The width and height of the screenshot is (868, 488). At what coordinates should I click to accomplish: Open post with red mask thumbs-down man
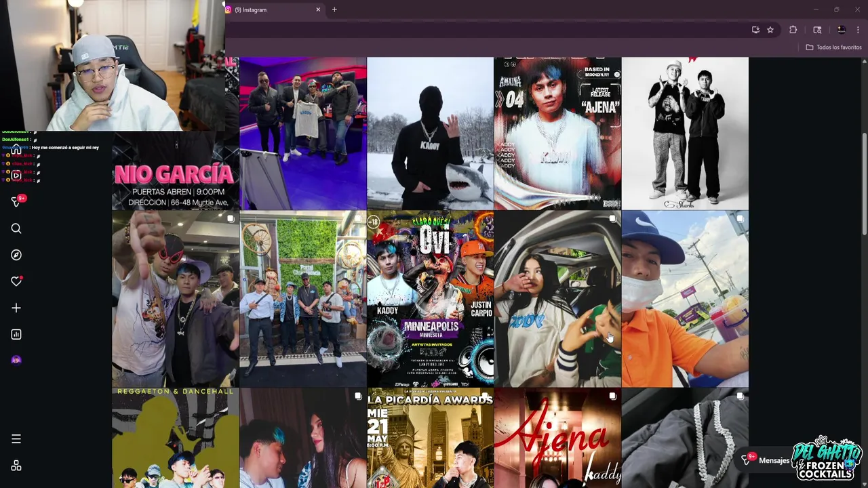tap(176, 299)
